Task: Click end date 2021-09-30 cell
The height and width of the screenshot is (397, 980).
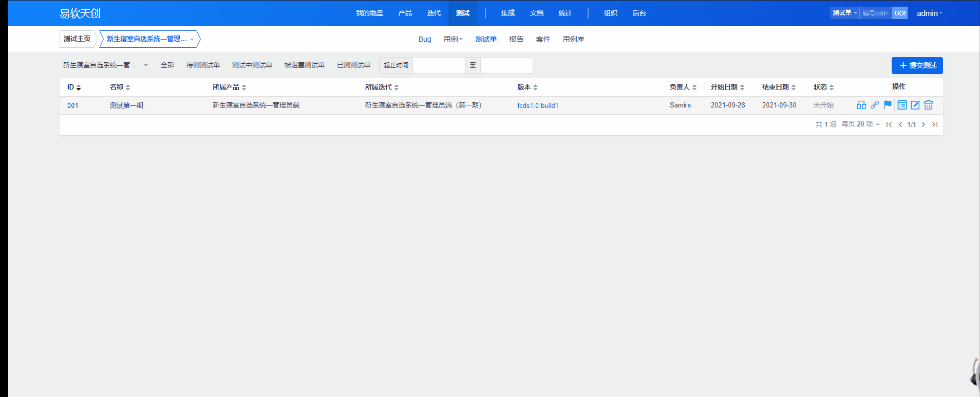Action: point(779,105)
